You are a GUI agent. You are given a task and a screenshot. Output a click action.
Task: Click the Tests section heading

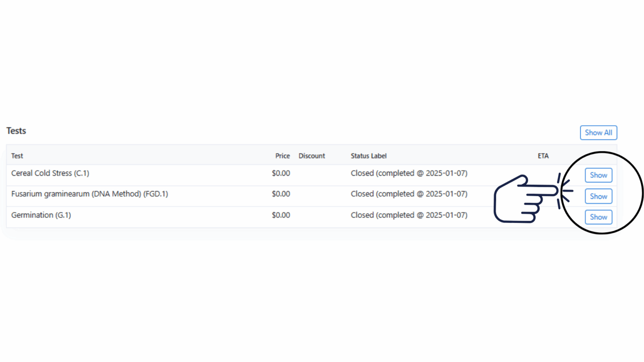16,131
